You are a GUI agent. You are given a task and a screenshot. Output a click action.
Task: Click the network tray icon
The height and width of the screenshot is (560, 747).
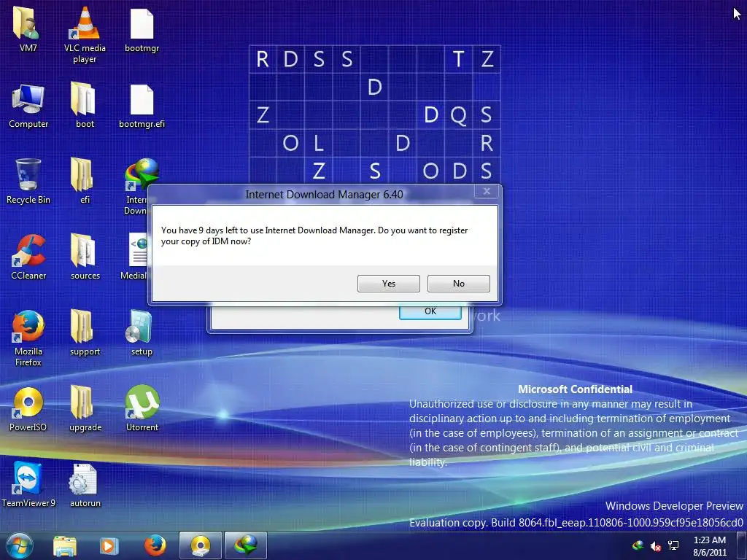coord(673,545)
